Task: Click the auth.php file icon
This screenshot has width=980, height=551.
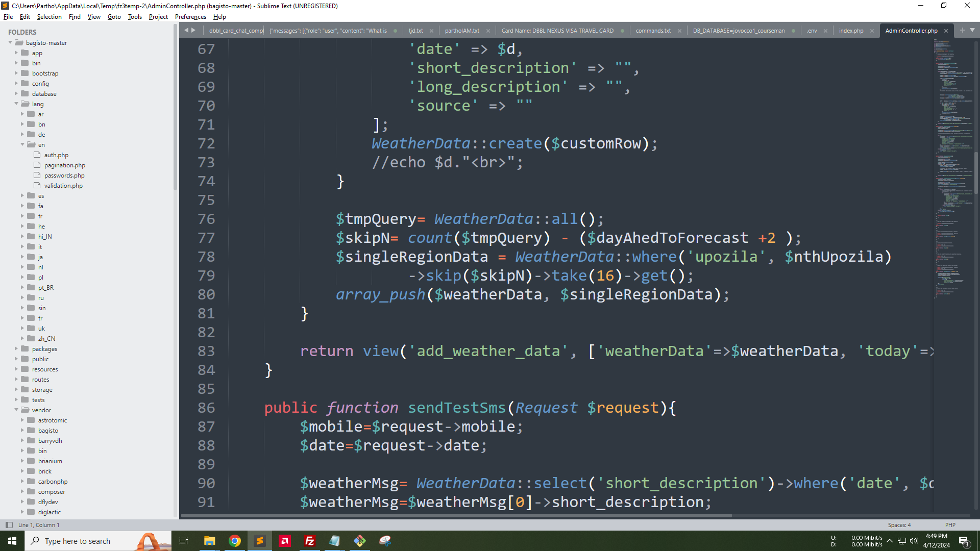Action: click(x=37, y=155)
